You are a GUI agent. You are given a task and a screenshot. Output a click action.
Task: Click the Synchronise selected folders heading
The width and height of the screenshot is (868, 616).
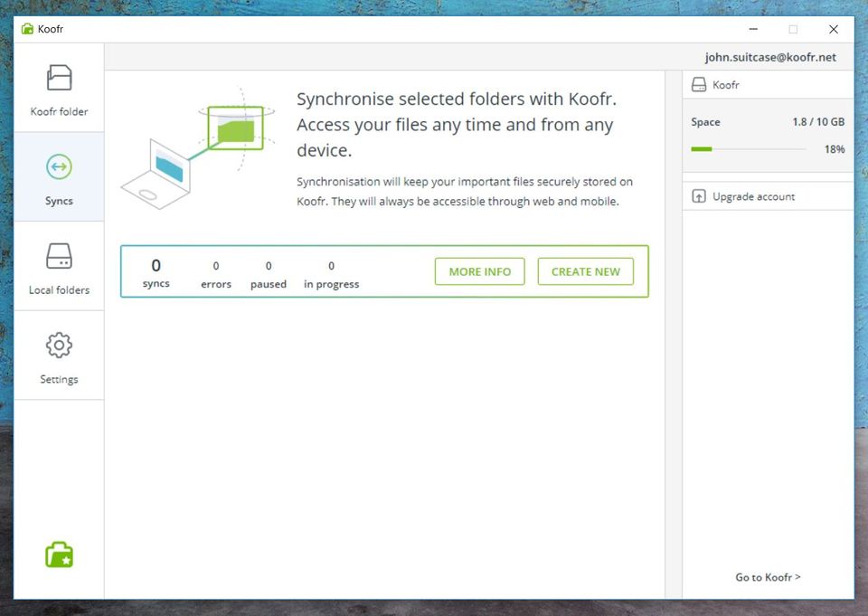click(x=456, y=125)
